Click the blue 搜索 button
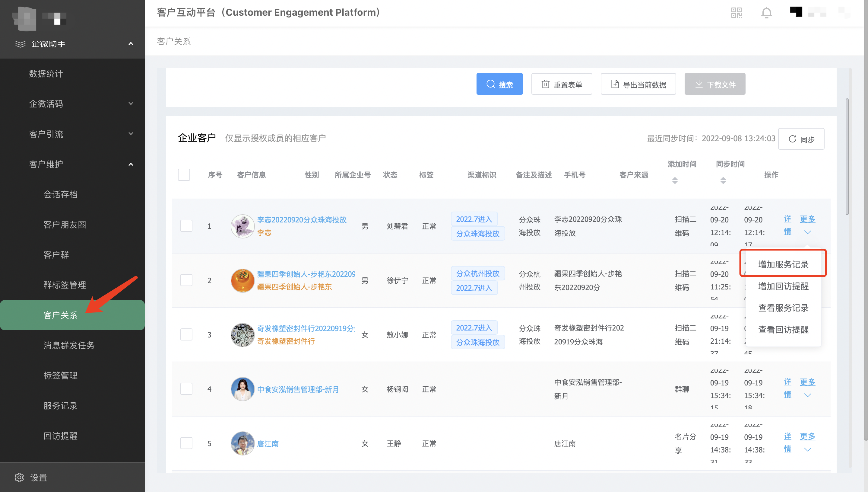The height and width of the screenshot is (492, 868). pyautogui.click(x=499, y=84)
